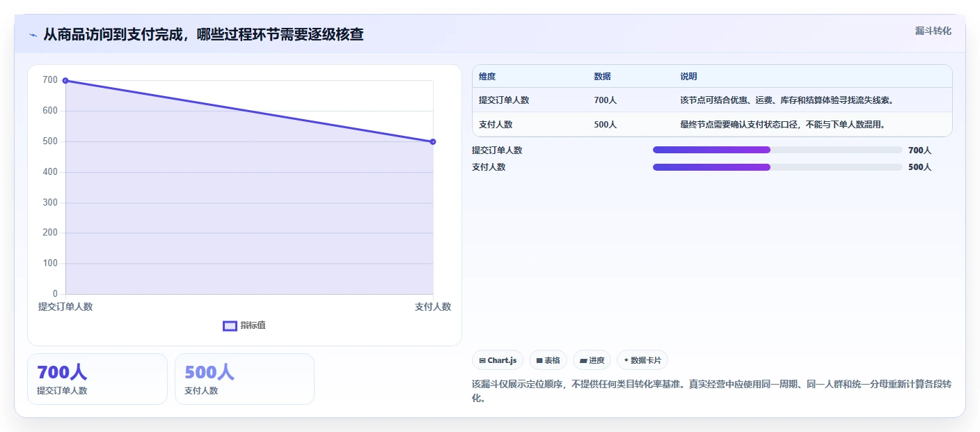Click the 700人 value beside progress bar
Screen dimensions: 980x432
click(919, 150)
